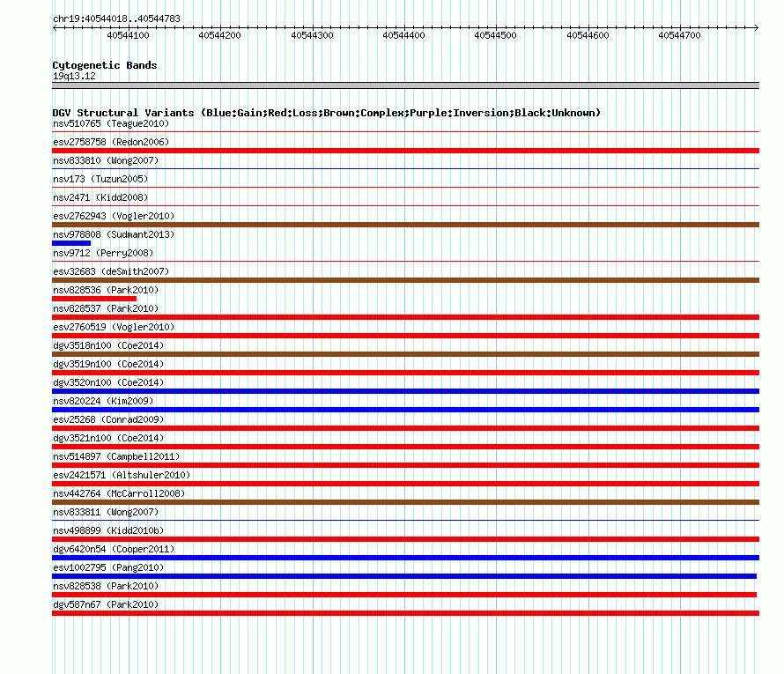Click the short red nsv828536 loss bar

point(94,299)
